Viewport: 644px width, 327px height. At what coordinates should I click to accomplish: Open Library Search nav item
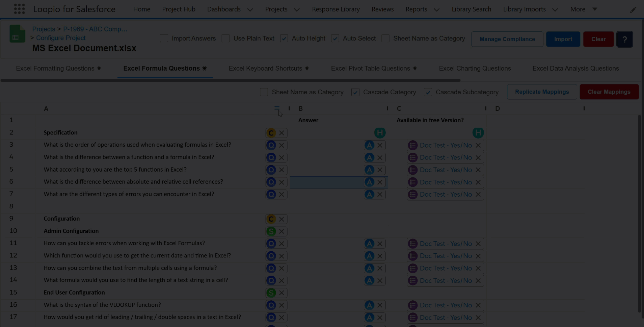click(472, 9)
